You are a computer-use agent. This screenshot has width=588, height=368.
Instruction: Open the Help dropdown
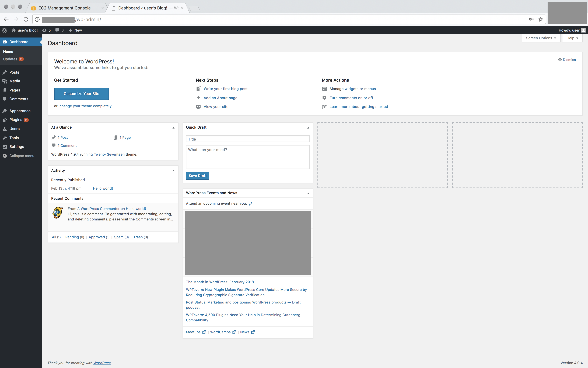(572, 38)
